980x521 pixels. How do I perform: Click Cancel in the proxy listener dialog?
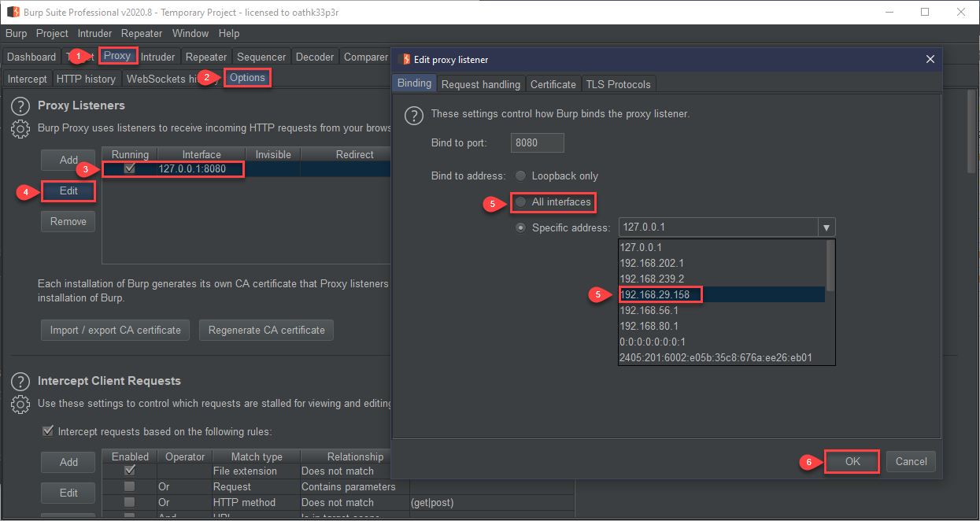tap(912, 462)
